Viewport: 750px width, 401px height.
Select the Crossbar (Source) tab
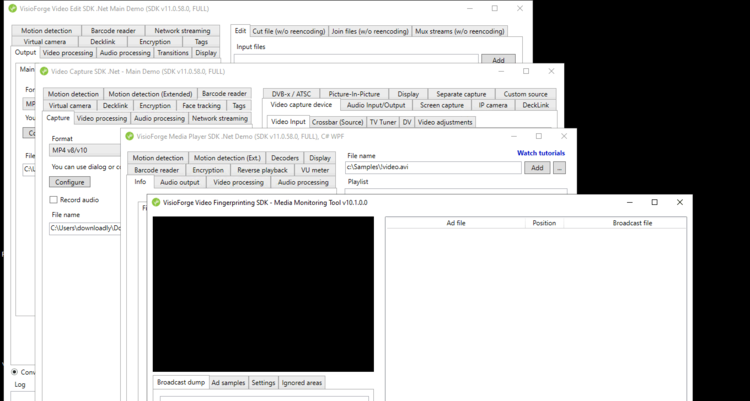pos(337,122)
